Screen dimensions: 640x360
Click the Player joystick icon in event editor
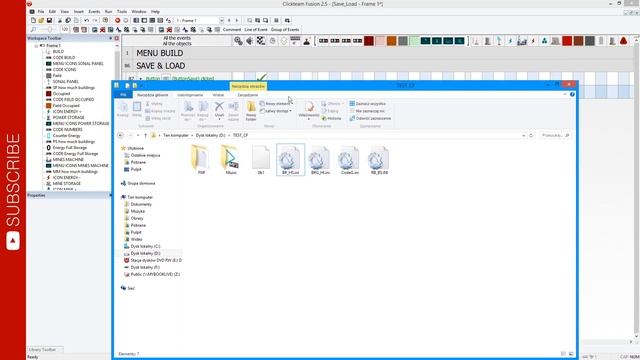307,41
